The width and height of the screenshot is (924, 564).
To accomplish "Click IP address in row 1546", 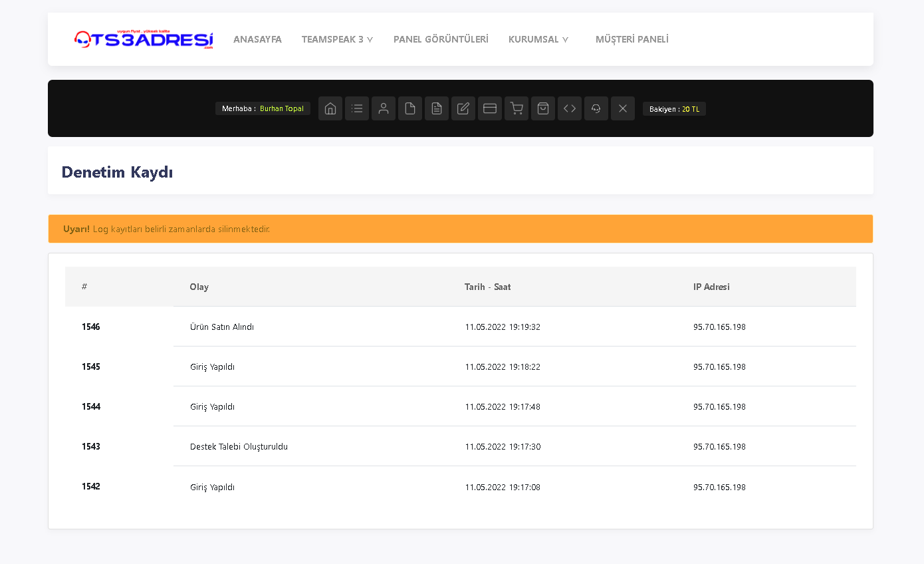I will (719, 327).
